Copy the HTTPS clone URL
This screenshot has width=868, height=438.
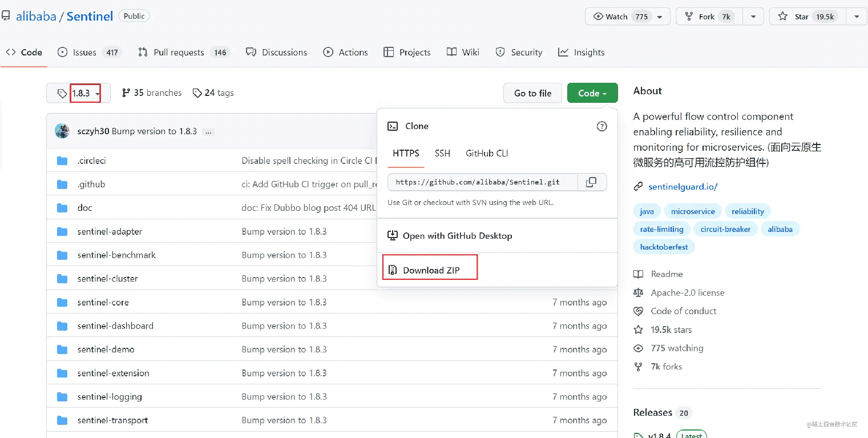591,182
